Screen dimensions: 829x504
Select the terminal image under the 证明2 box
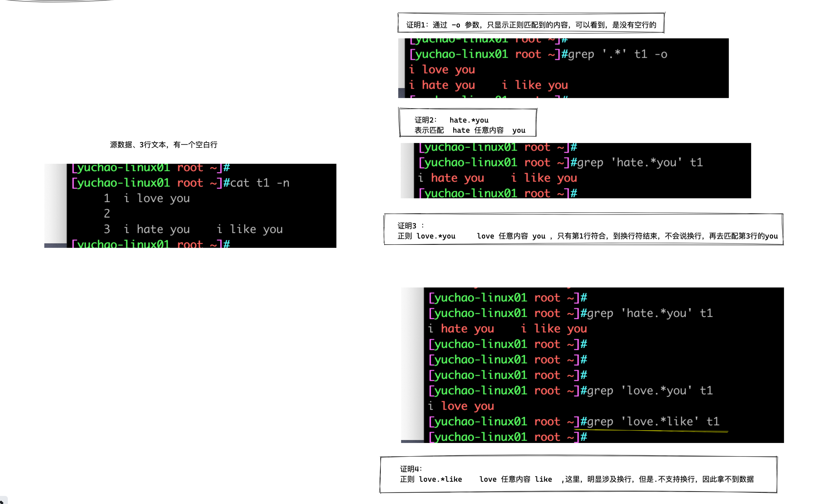click(575, 171)
